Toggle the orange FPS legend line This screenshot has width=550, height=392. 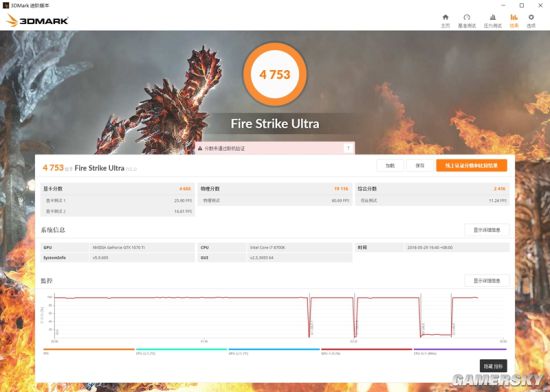pos(89,349)
